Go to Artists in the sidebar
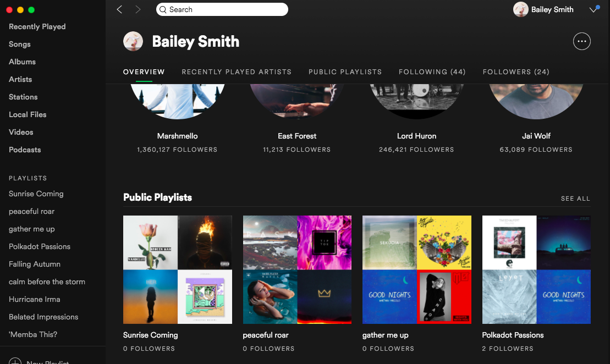Screen dimensions: 610x364 (x=20, y=79)
